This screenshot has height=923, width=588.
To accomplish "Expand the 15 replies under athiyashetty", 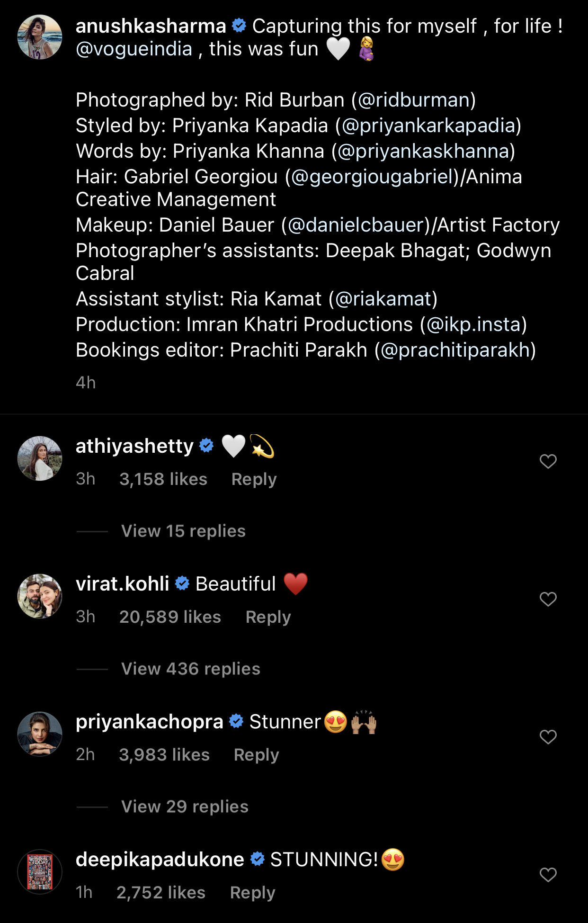I will (x=183, y=531).
